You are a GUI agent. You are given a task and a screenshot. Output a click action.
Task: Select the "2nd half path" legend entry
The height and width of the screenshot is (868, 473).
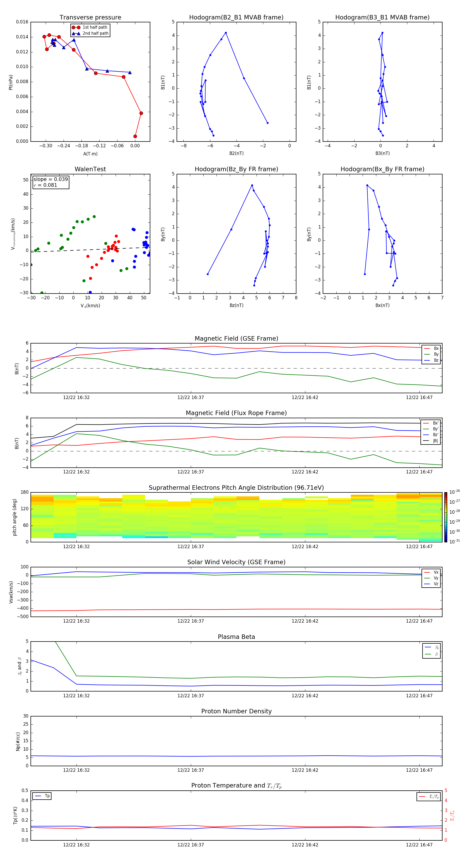[90, 33]
